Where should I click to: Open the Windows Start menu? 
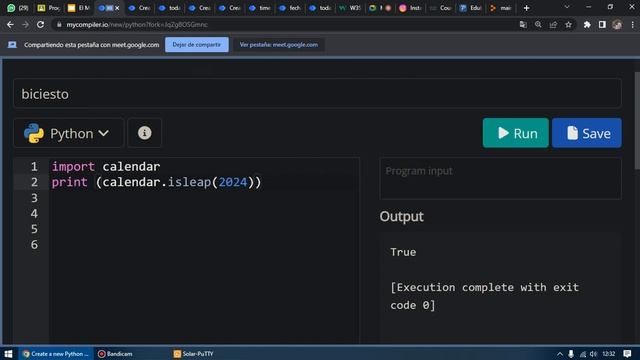(x=8, y=353)
